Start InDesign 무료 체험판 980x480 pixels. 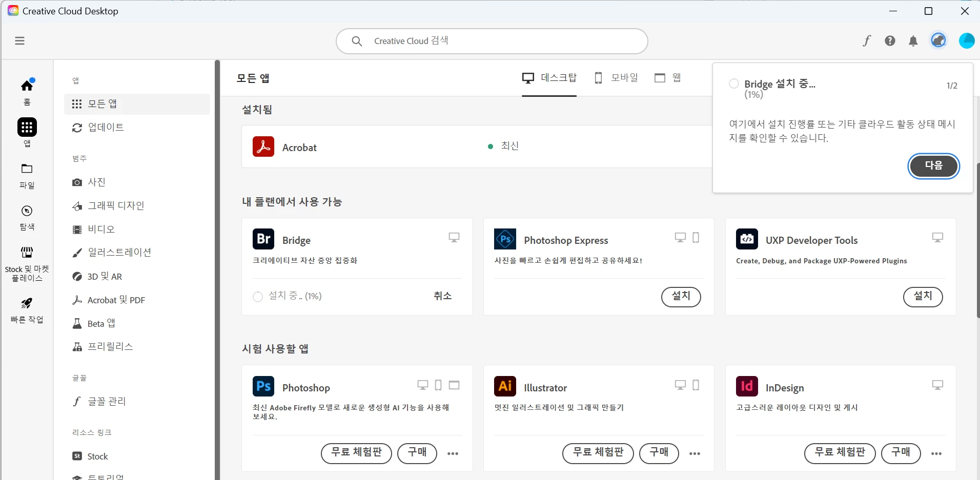840,453
